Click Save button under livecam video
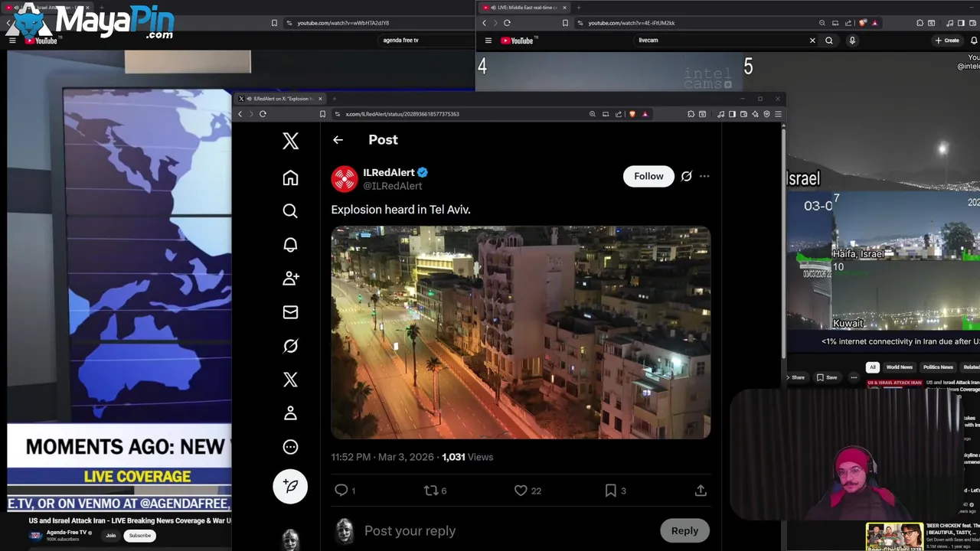The height and width of the screenshot is (551, 980). coord(827,377)
